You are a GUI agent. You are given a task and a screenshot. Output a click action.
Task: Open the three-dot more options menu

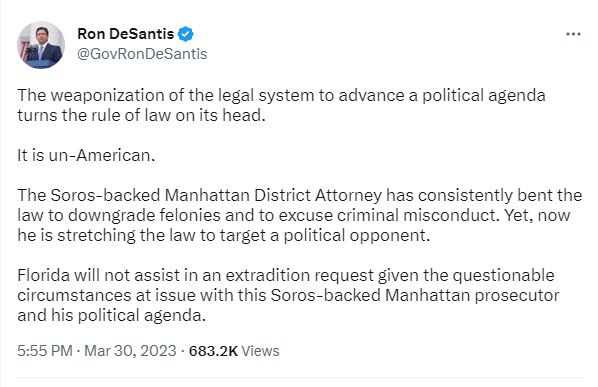click(x=573, y=34)
